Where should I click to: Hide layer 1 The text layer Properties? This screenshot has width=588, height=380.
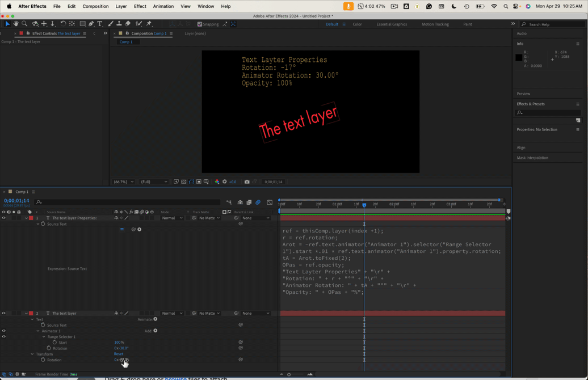pos(4,218)
